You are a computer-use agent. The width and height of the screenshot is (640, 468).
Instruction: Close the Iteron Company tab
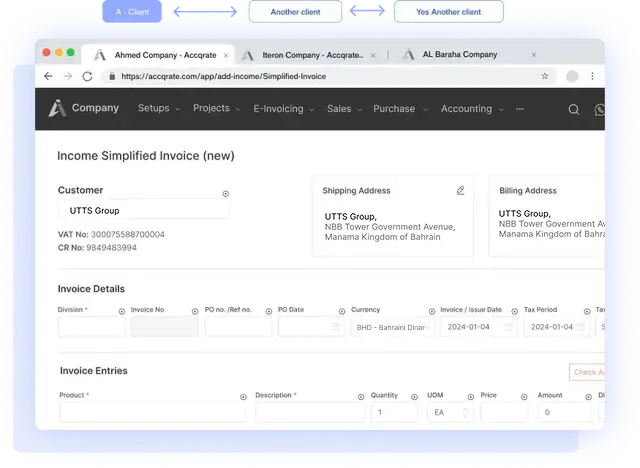pos(373,55)
